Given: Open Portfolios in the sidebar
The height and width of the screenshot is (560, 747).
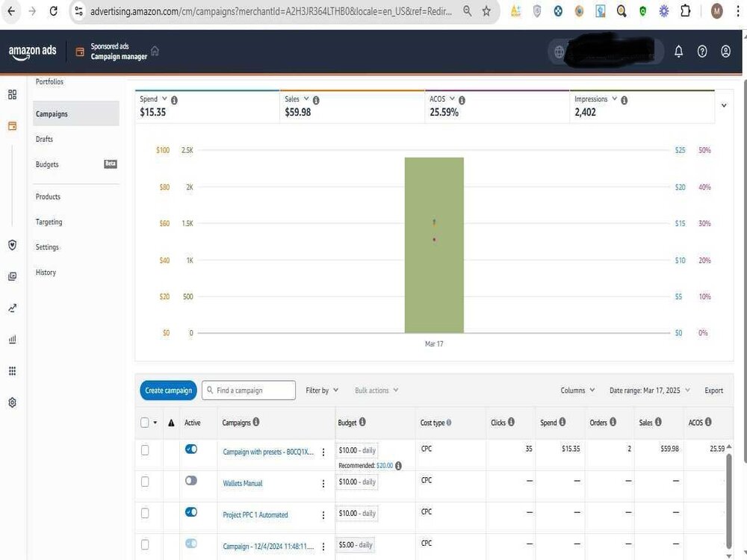Looking at the screenshot, I should pyautogui.click(x=49, y=82).
